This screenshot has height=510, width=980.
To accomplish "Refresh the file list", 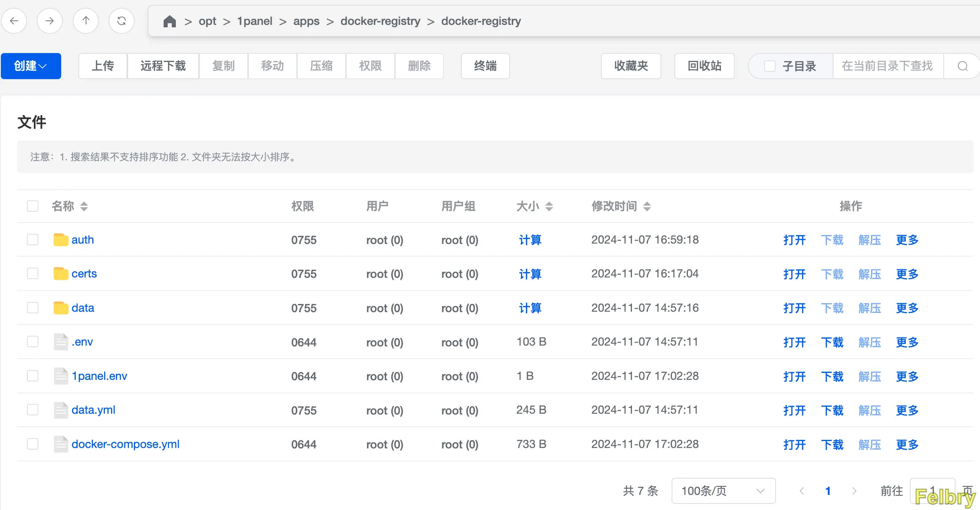I will pos(122,21).
